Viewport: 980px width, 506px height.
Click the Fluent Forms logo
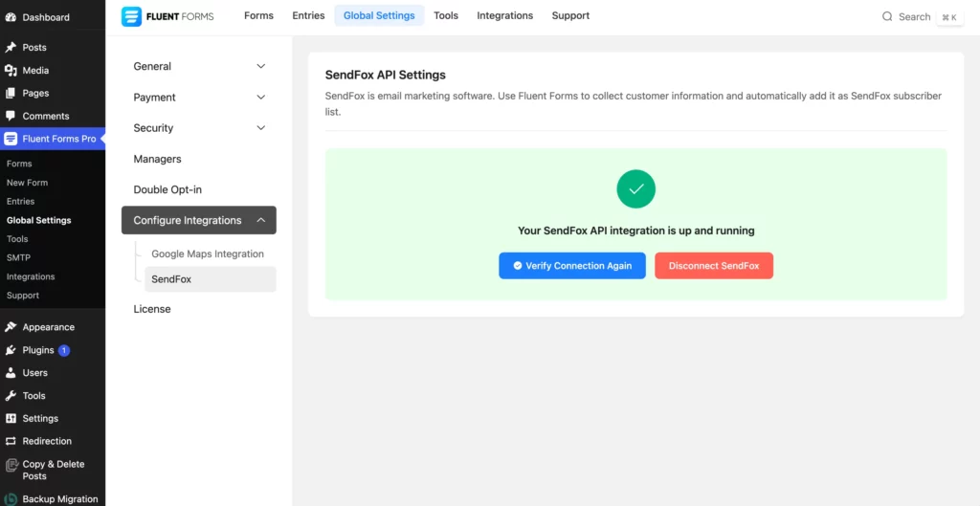[x=167, y=16]
